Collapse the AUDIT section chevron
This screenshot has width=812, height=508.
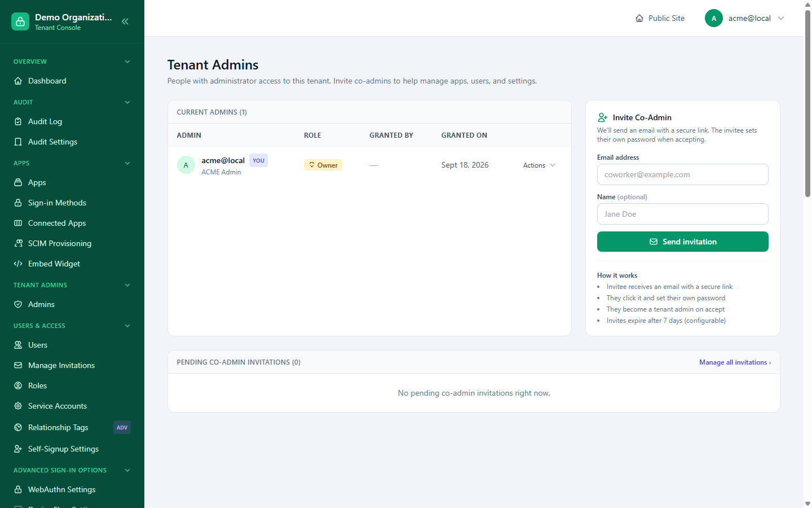click(127, 102)
